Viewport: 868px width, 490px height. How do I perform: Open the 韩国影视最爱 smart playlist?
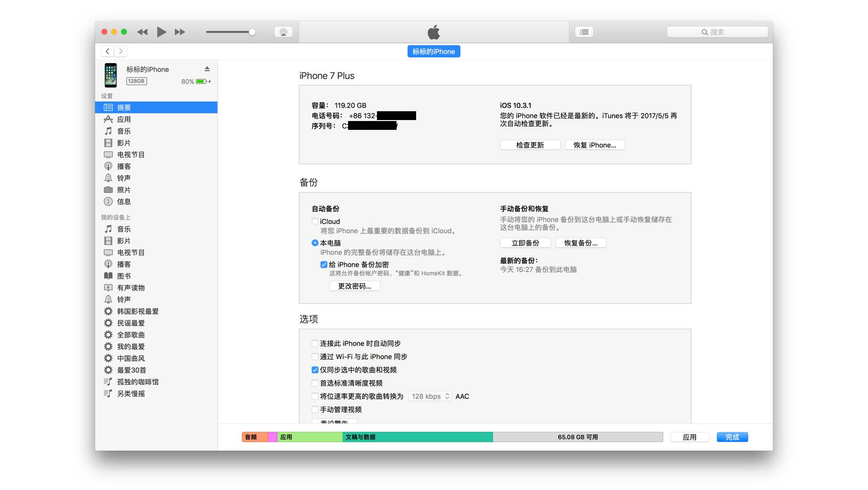coord(156,311)
